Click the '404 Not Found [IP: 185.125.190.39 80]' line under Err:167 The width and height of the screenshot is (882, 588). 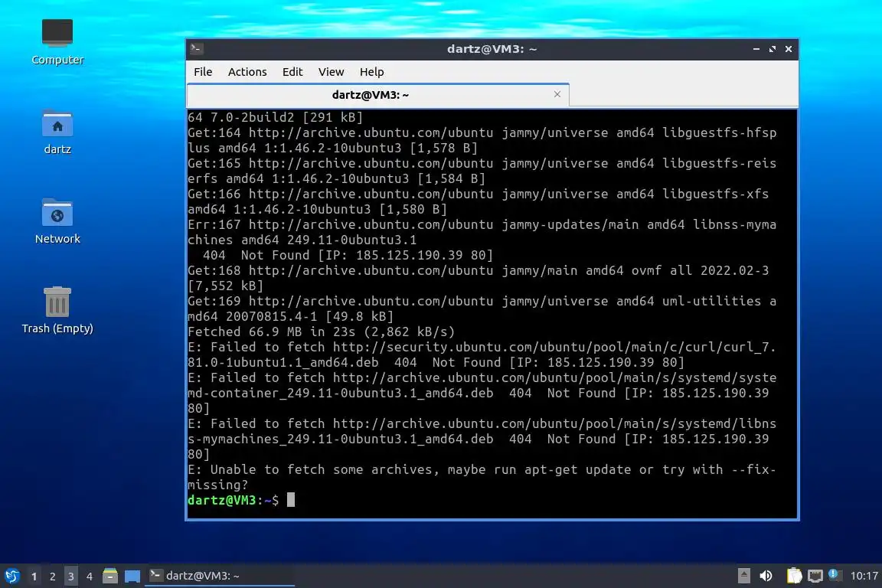pyautogui.click(x=348, y=256)
